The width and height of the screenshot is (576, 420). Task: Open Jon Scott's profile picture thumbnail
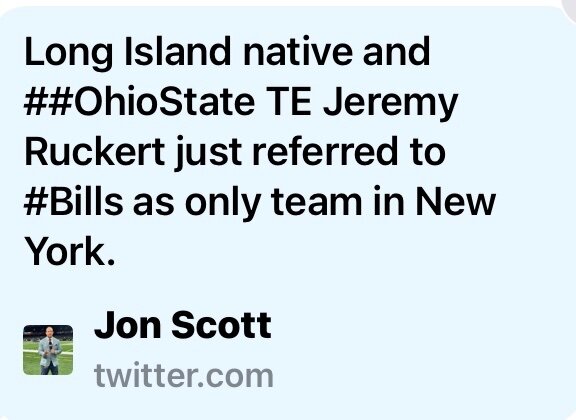48,350
